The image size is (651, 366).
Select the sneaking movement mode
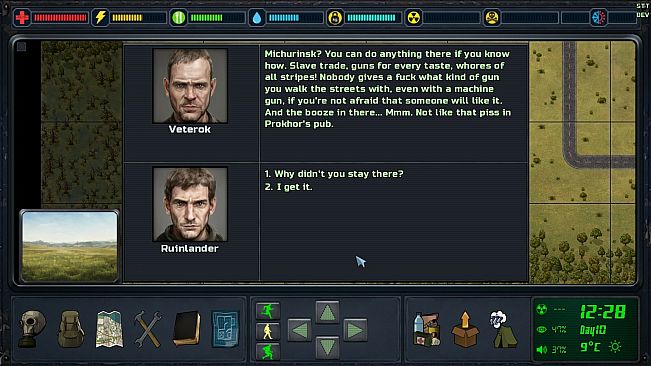pos(268,351)
